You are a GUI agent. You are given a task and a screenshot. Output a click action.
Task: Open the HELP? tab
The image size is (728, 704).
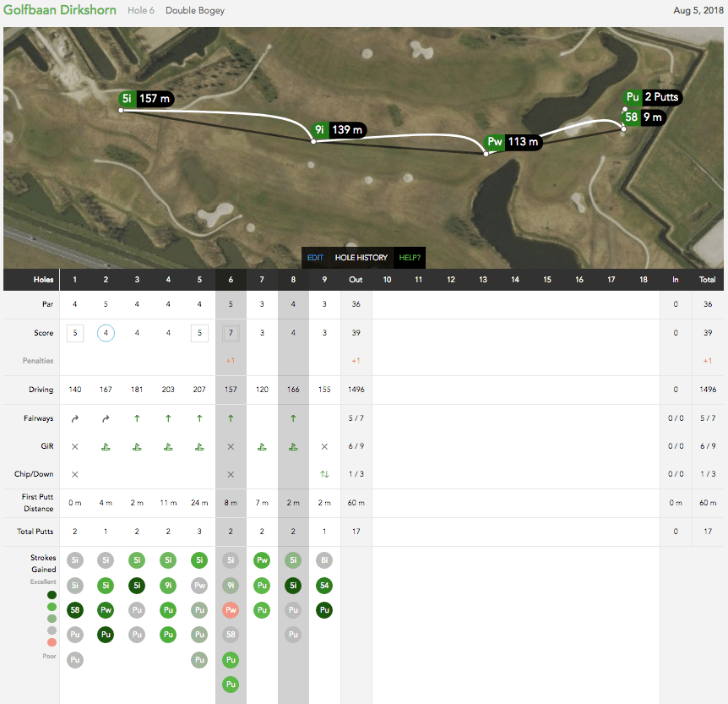tap(410, 258)
